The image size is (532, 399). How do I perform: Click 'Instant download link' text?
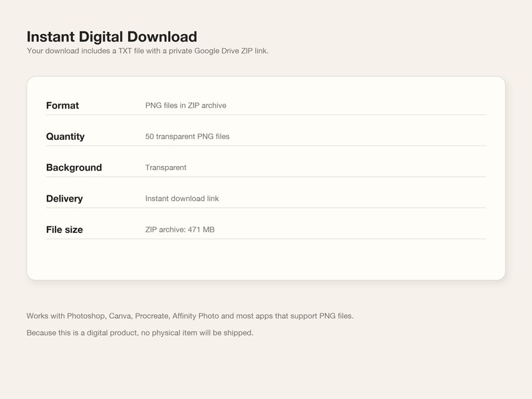point(182,198)
